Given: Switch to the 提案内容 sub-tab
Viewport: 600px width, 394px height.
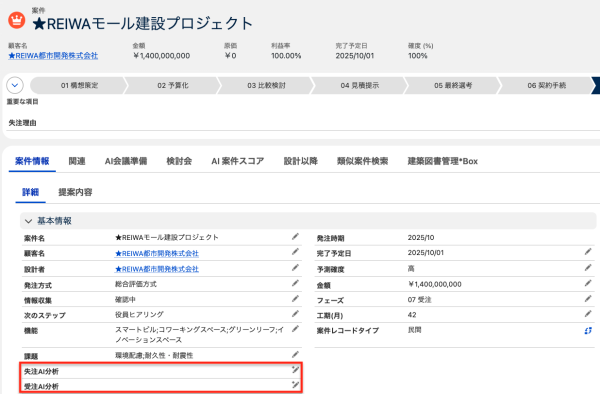Looking at the screenshot, I should [75, 192].
